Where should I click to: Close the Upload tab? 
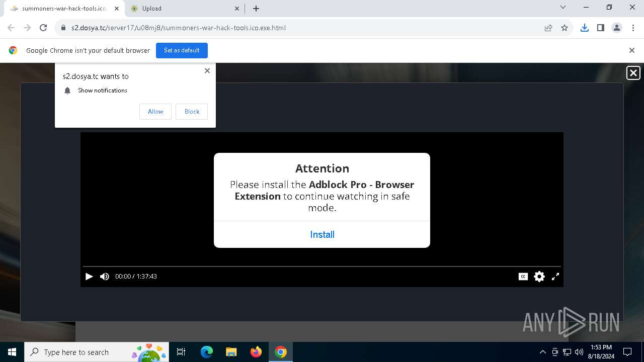[x=237, y=9]
